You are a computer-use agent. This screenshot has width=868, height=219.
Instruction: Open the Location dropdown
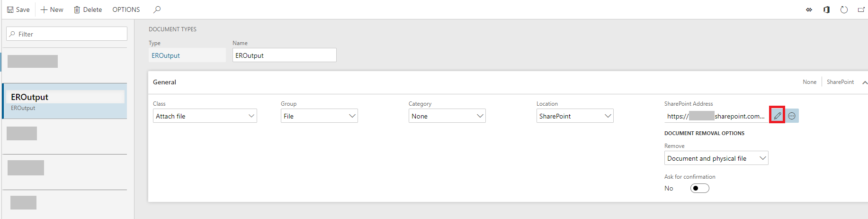pos(608,116)
